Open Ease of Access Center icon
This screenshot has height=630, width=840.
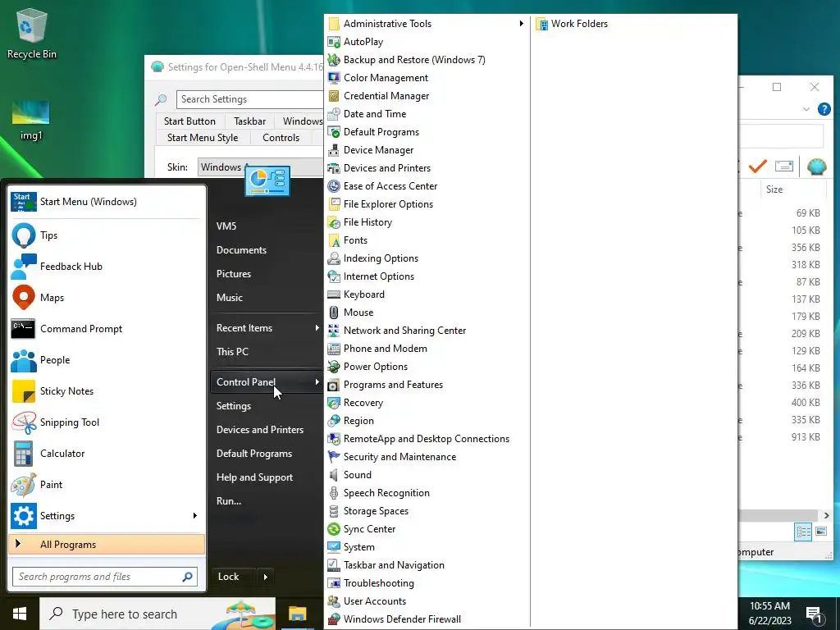click(x=334, y=186)
